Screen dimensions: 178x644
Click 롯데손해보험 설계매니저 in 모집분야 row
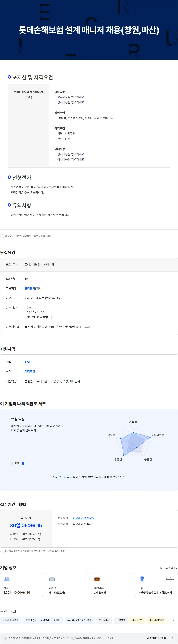pos(39,264)
